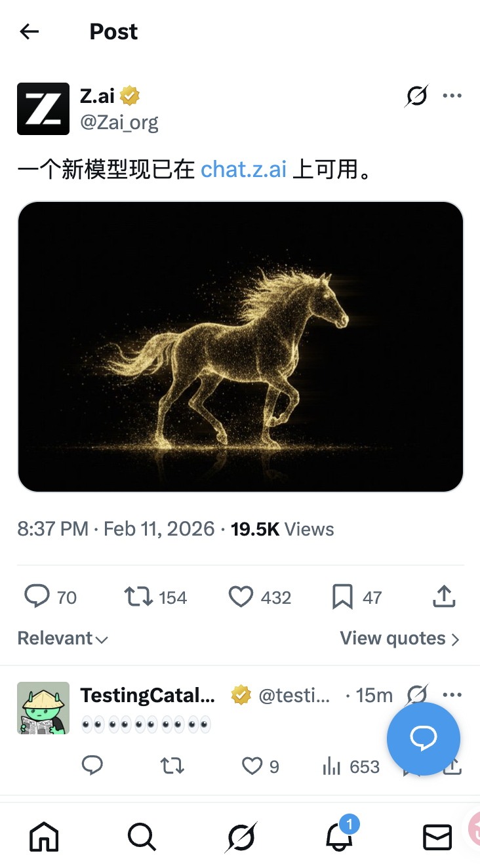Go to the Home tab
The image size is (480, 868).
pos(44,837)
